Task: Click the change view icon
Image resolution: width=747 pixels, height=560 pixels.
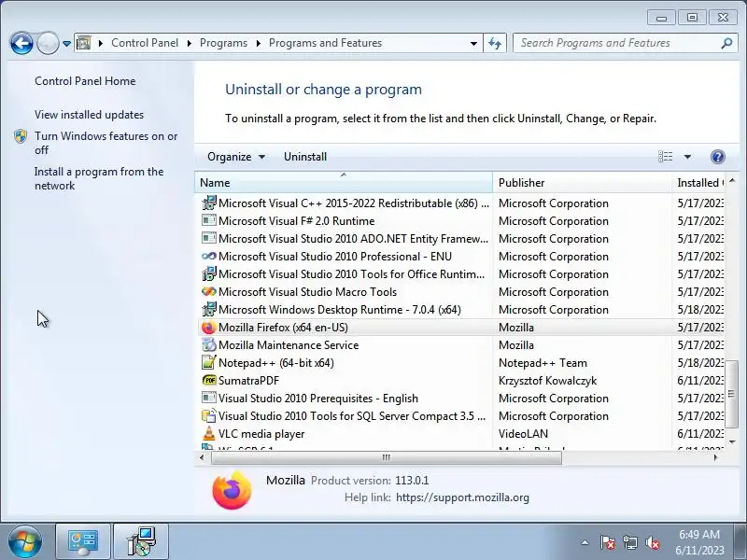Action: [665, 157]
